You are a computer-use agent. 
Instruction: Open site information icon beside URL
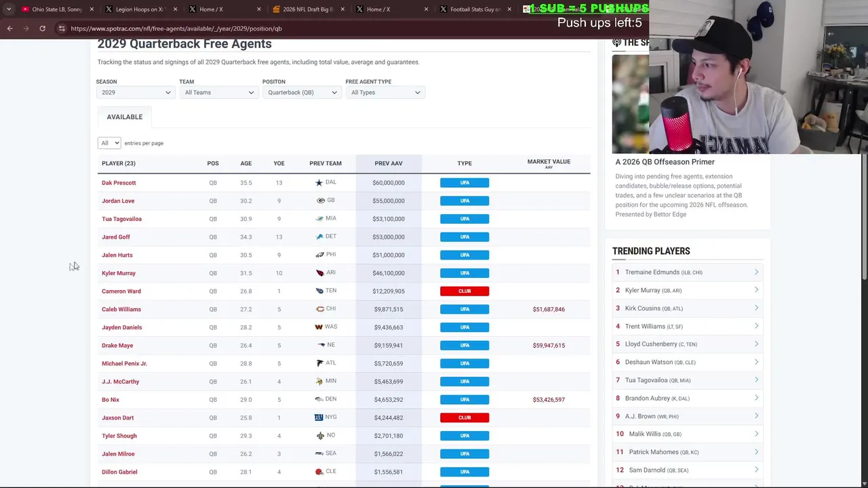tap(62, 28)
